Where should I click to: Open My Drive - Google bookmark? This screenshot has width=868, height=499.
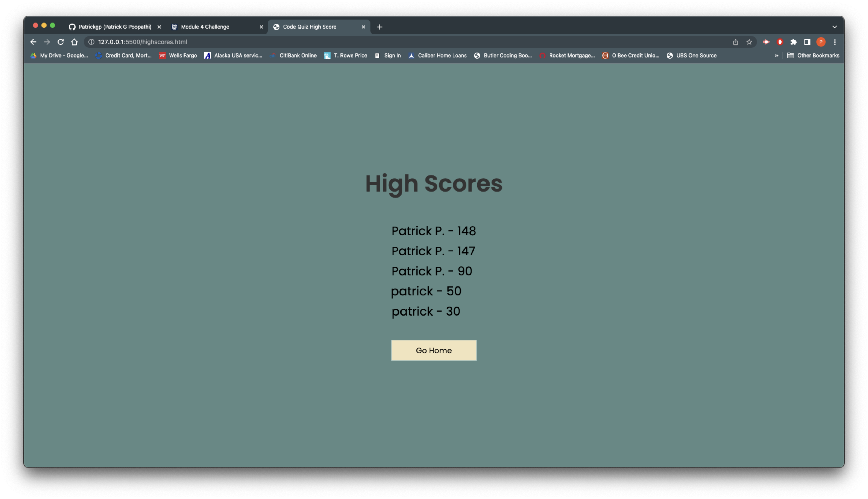click(x=59, y=56)
